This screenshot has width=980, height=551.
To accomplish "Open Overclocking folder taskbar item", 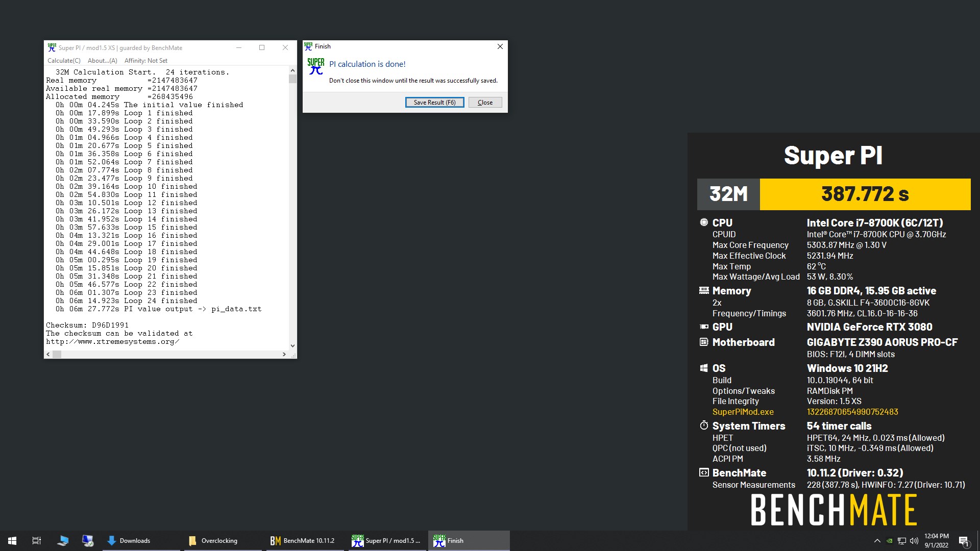I will tap(223, 541).
